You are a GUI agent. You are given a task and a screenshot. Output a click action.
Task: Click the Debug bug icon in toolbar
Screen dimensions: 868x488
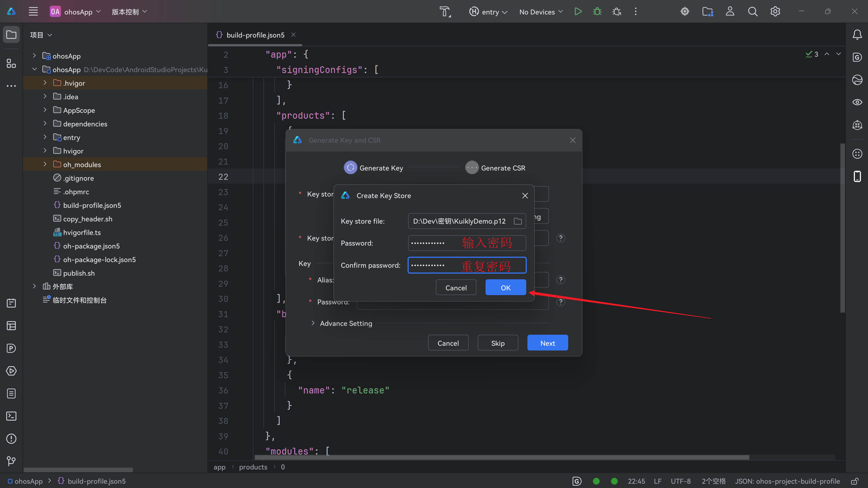(x=597, y=12)
